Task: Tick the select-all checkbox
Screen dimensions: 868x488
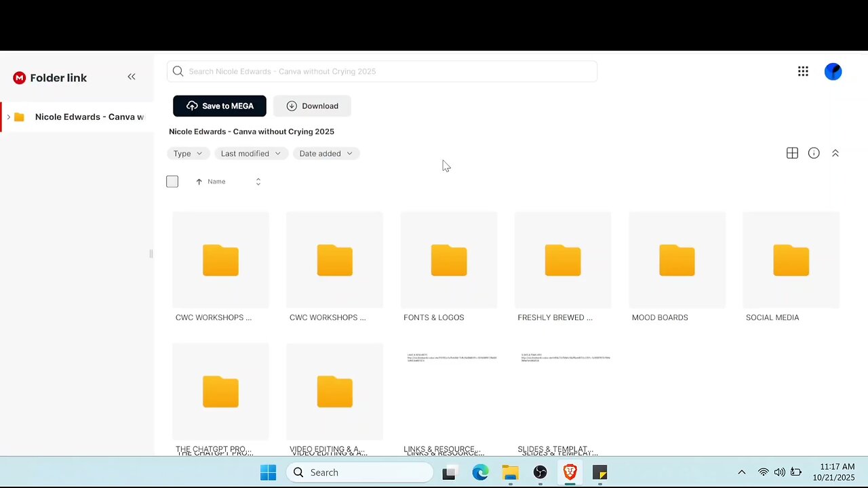Action: pyautogui.click(x=172, y=182)
